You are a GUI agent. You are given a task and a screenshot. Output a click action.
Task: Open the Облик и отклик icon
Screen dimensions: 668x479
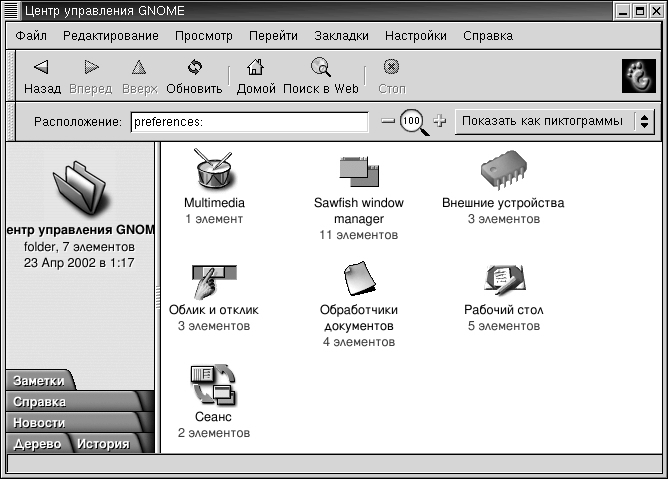pos(214,280)
